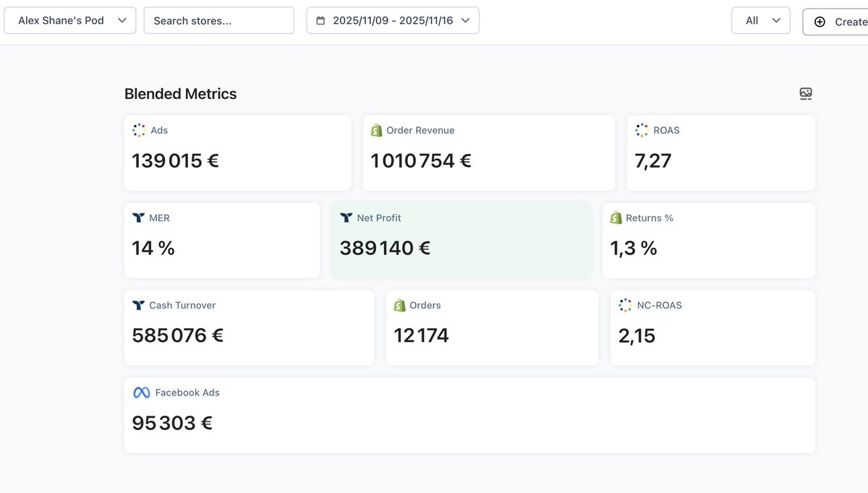The width and height of the screenshot is (868, 493).
Task: Click the ROAS label text
Action: point(666,130)
